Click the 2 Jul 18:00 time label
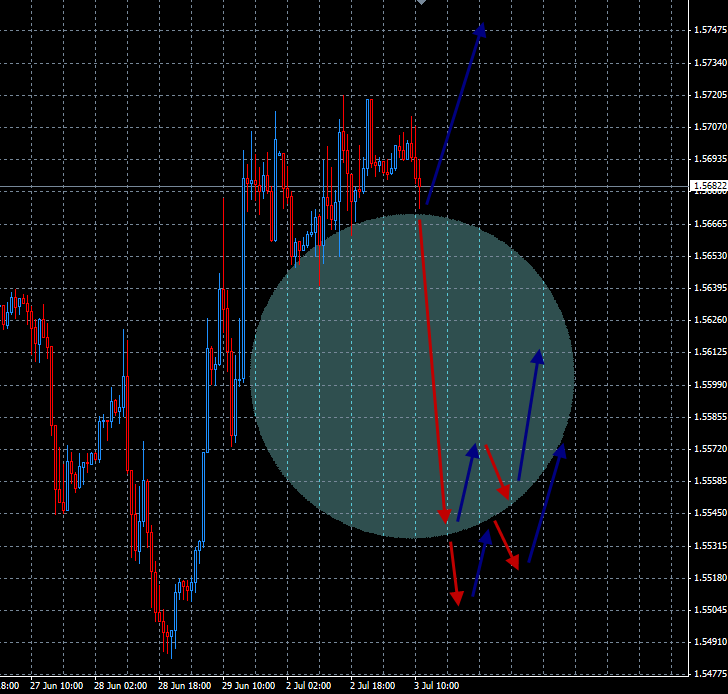The width and height of the screenshot is (728, 694). coord(373,686)
